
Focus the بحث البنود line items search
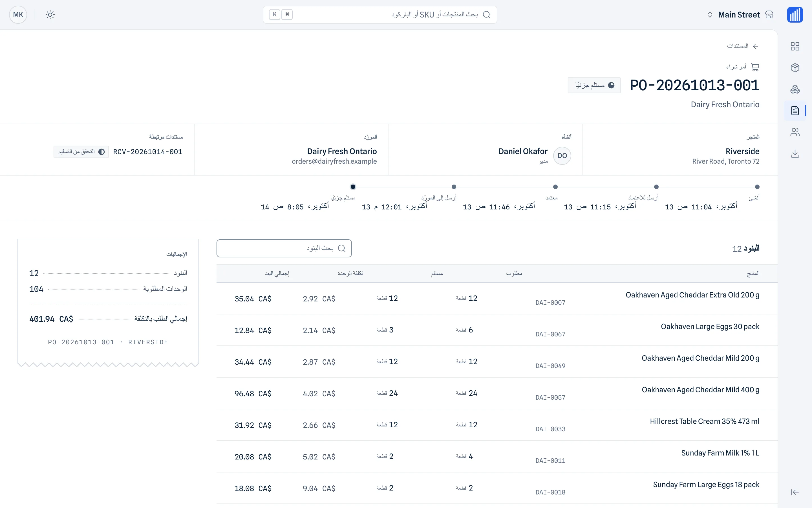pos(284,248)
